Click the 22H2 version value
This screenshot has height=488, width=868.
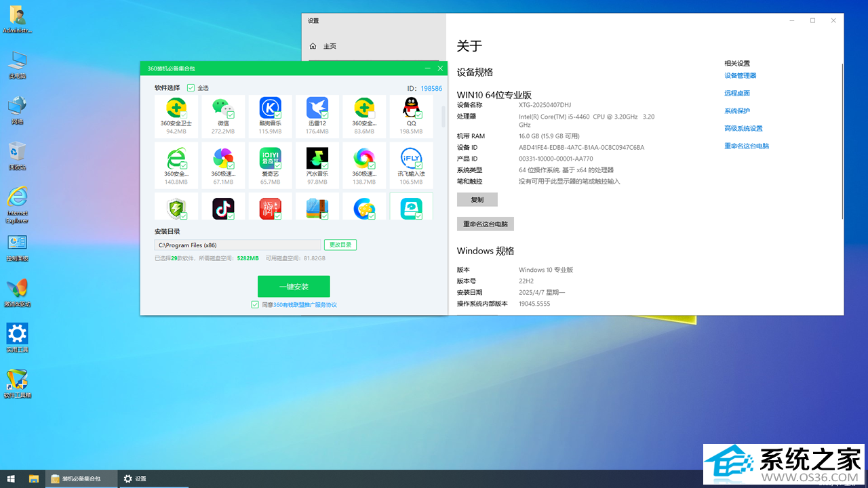coord(526,281)
